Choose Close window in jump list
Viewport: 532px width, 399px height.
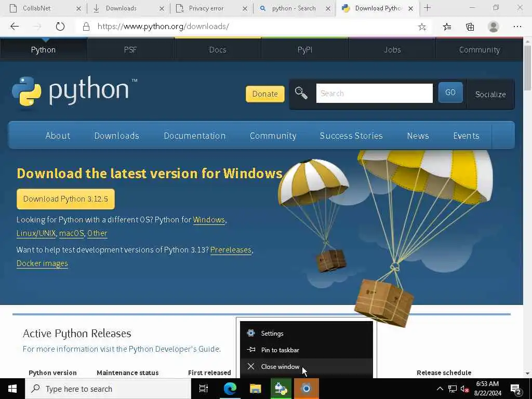tap(306, 366)
